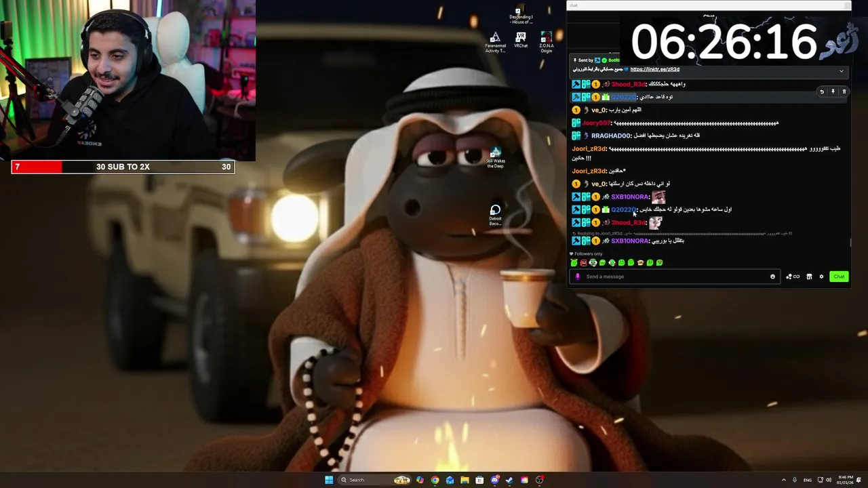Open the Windows Start menu
868x488 pixels.
coord(329,480)
